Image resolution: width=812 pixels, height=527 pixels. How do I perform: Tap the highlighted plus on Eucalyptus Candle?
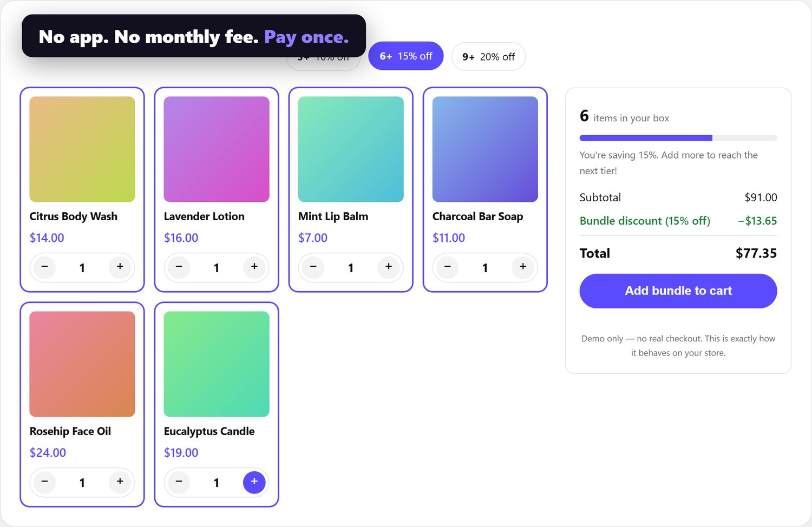(x=254, y=482)
